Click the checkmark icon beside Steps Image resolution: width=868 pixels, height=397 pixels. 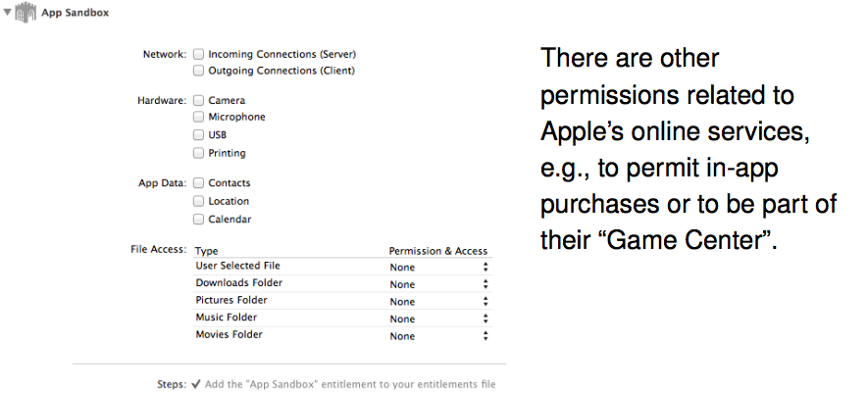196,384
